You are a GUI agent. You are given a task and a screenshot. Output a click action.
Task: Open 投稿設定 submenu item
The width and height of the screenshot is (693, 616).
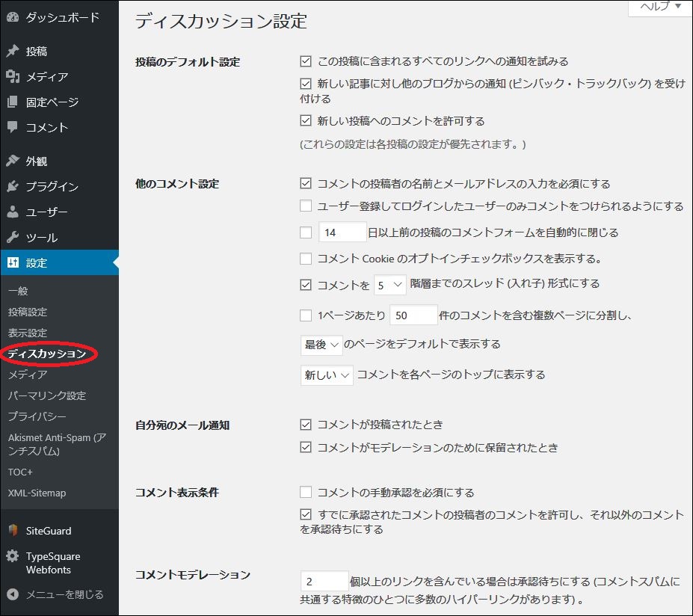click(x=28, y=312)
